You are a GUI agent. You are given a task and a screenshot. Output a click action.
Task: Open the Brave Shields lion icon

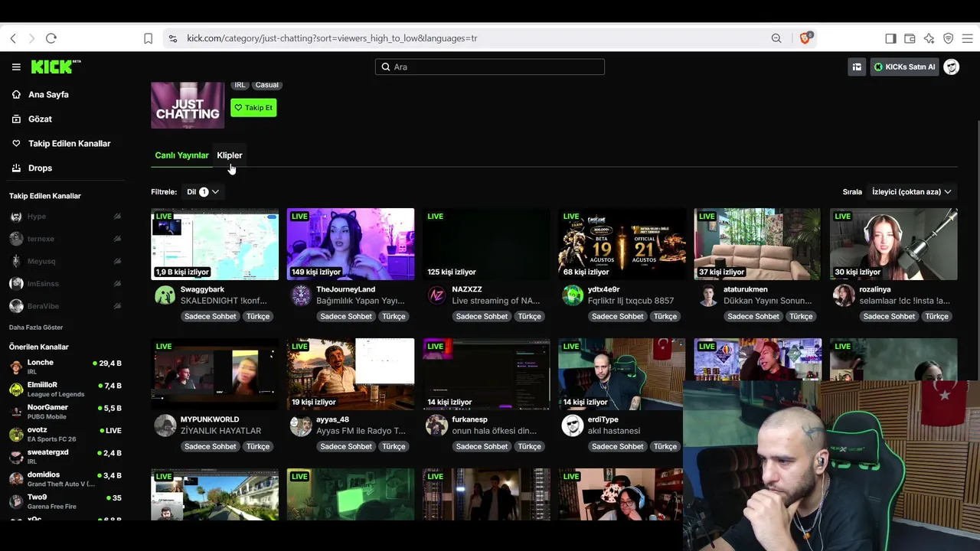(x=805, y=37)
